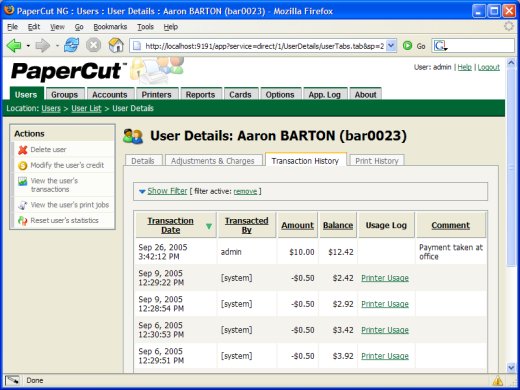Open the Edit menu
The width and height of the screenshot is (520, 390).
click(34, 27)
